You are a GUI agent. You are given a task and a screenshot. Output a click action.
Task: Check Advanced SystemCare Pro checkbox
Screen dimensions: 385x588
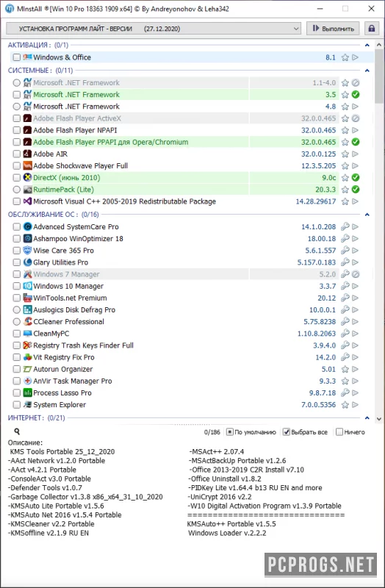coord(16,226)
